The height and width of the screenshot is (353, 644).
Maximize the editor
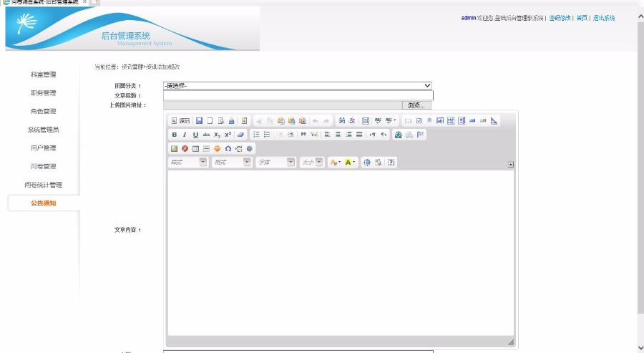pyautogui.click(x=367, y=163)
